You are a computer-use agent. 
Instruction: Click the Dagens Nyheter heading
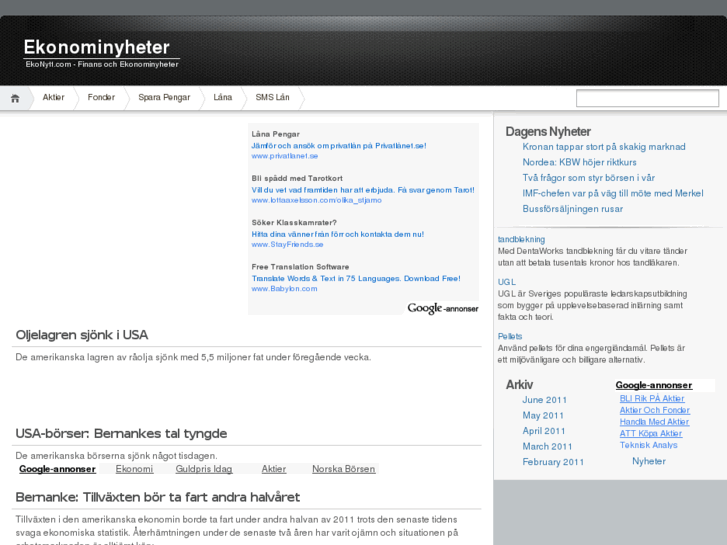[x=548, y=132]
